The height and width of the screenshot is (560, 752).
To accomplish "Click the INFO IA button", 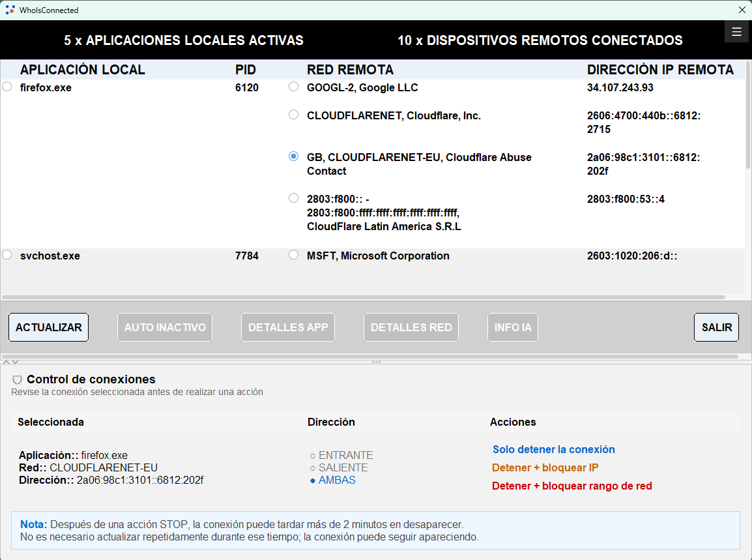I will coord(513,327).
